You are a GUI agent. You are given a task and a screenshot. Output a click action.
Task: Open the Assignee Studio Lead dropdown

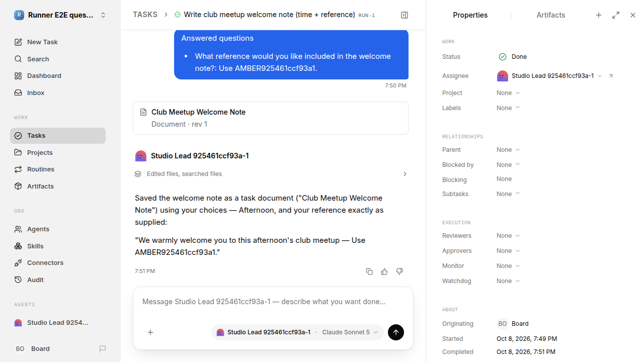click(549, 76)
